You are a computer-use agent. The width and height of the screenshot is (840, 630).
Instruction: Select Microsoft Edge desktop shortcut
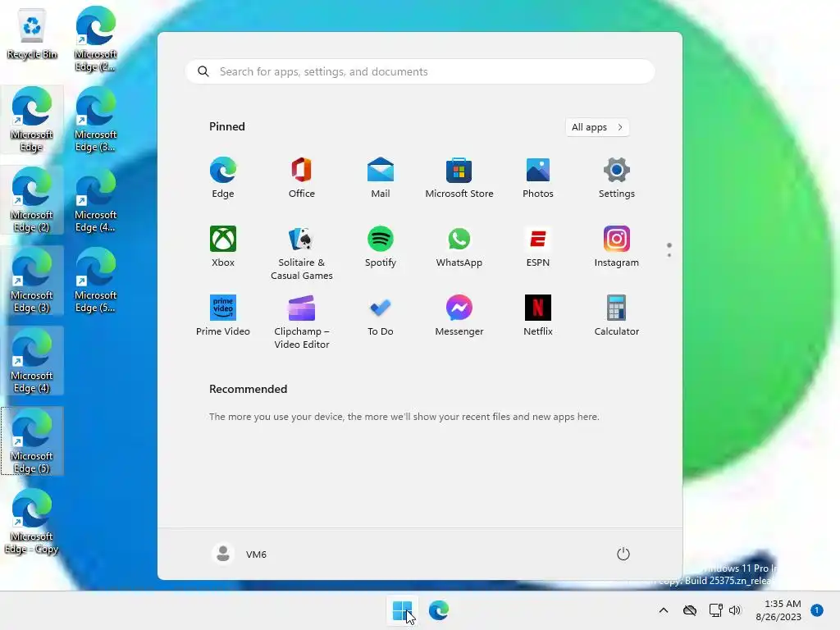click(32, 119)
